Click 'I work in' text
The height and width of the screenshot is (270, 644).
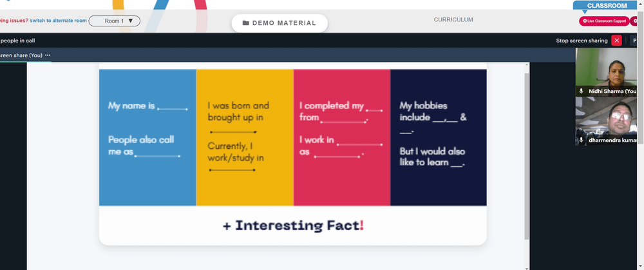click(x=317, y=140)
